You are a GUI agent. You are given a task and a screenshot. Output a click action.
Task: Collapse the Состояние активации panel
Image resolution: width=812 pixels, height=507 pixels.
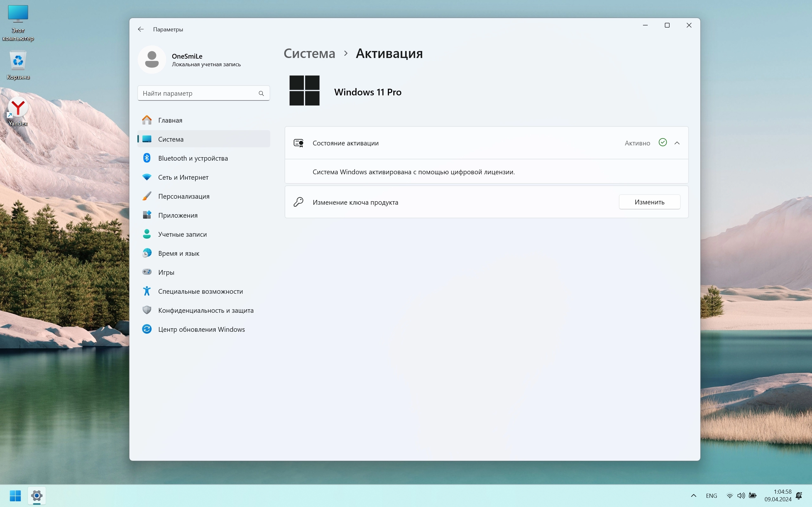(x=677, y=143)
